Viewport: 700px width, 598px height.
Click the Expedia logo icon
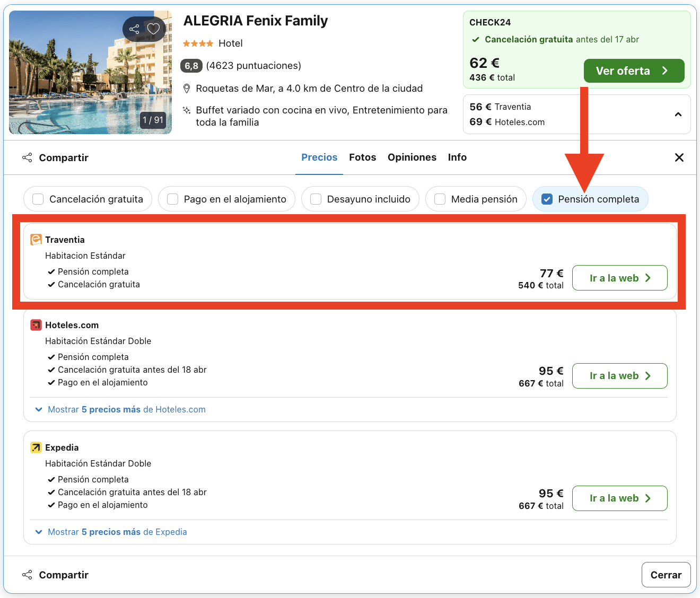click(x=36, y=447)
